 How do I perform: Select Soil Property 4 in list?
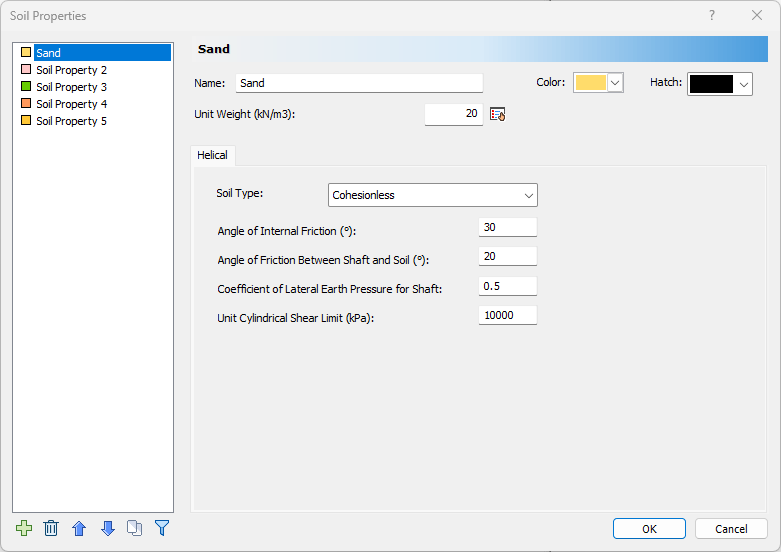pyautogui.click(x=72, y=104)
